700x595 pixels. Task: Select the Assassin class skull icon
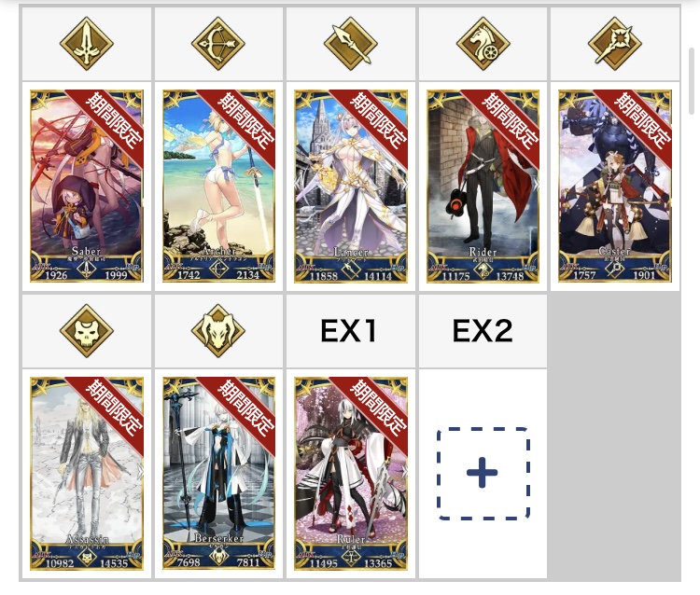pos(86,331)
